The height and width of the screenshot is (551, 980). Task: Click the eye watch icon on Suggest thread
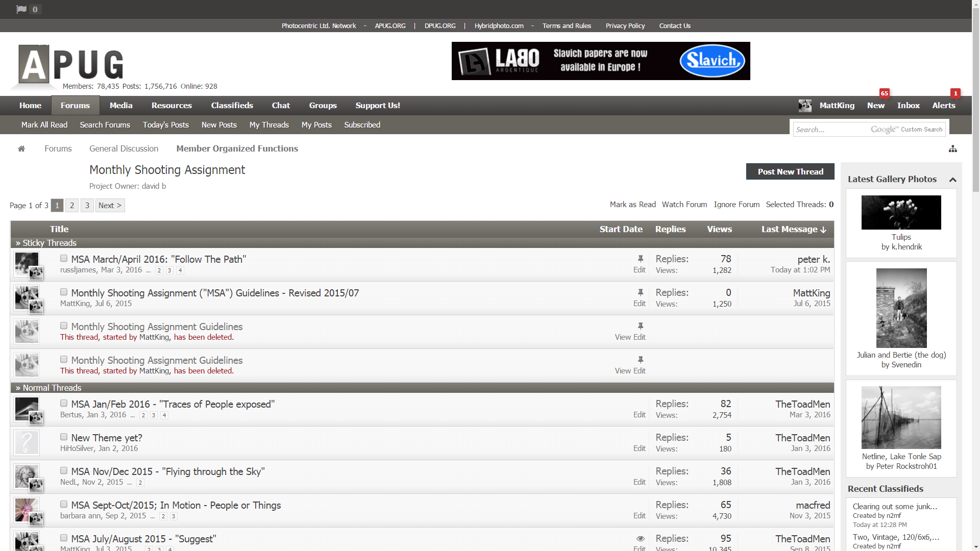(x=640, y=539)
